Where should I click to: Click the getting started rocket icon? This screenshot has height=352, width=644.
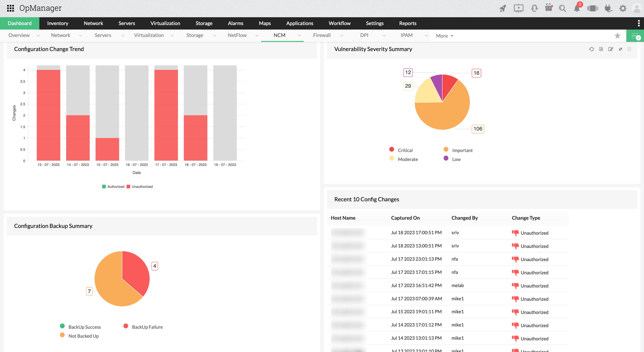click(x=502, y=8)
